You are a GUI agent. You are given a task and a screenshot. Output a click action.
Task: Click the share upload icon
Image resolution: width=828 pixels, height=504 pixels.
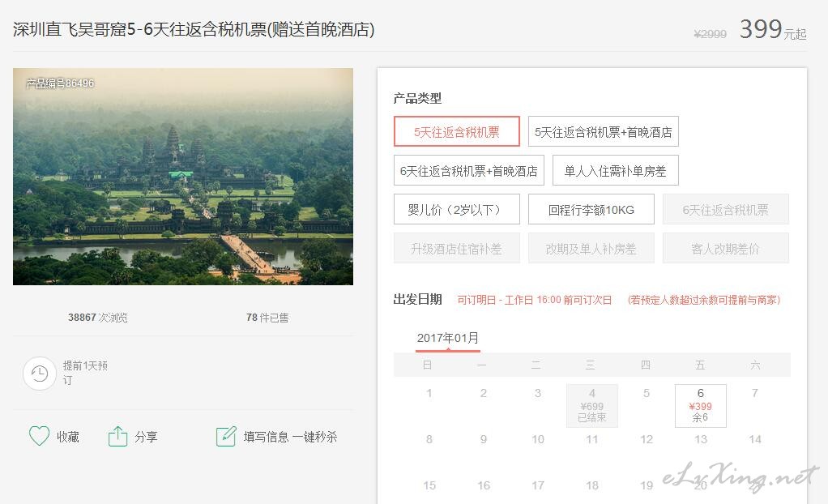[x=117, y=437]
